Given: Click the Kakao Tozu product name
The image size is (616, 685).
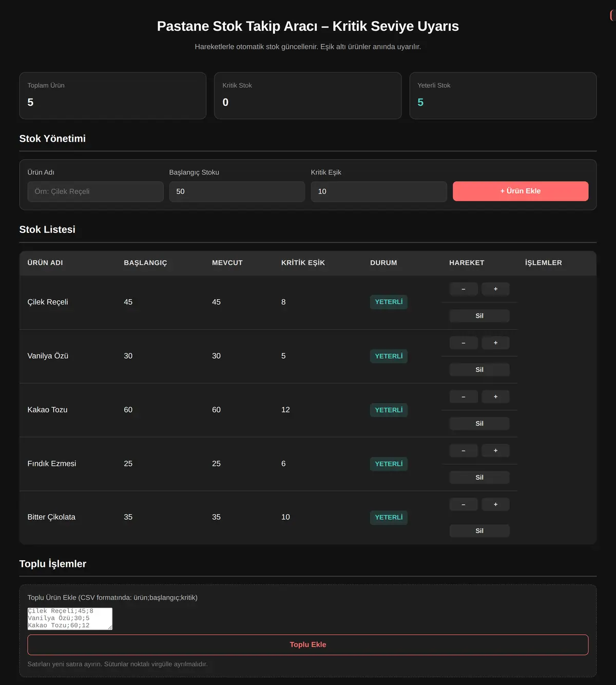Looking at the screenshot, I should click(47, 410).
